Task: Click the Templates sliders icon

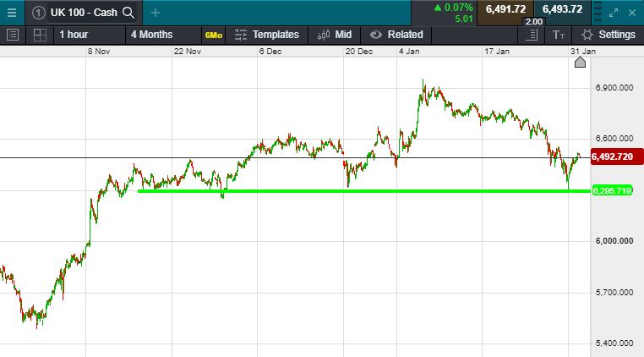Action: (240, 35)
